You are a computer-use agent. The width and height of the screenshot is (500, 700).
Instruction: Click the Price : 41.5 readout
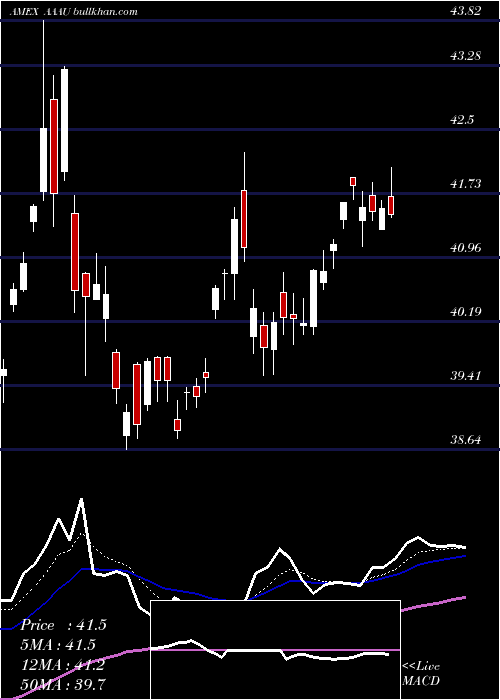point(63,625)
